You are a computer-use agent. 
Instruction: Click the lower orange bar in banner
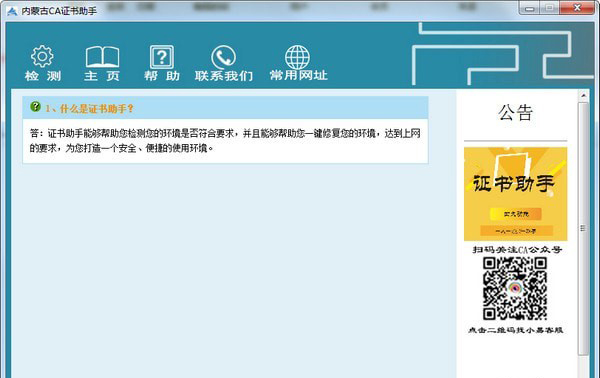coord(516,231)
